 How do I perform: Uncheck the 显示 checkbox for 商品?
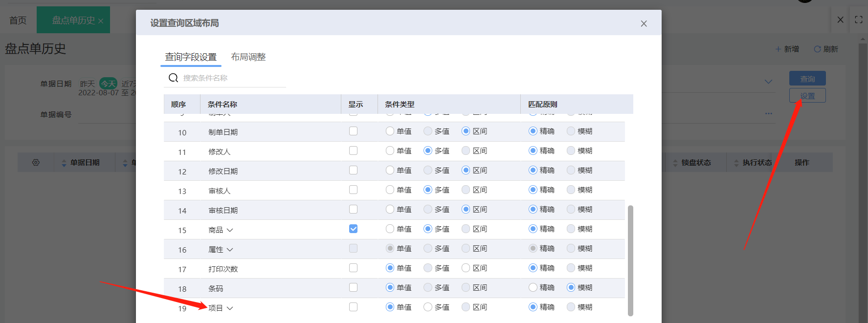coord(353,229)
